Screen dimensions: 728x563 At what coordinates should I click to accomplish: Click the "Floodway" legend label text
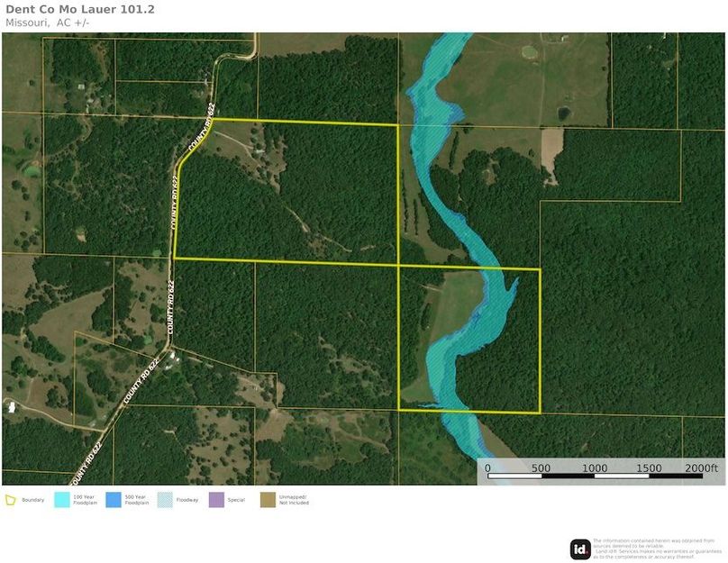click(x=187, y=499)
